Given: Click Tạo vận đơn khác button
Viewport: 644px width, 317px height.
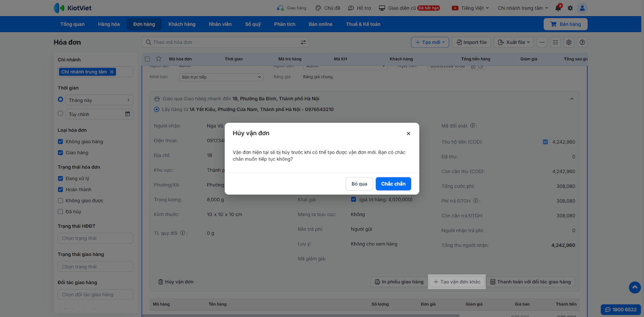Looking at the screenshot, I should (x=457, y=282).
